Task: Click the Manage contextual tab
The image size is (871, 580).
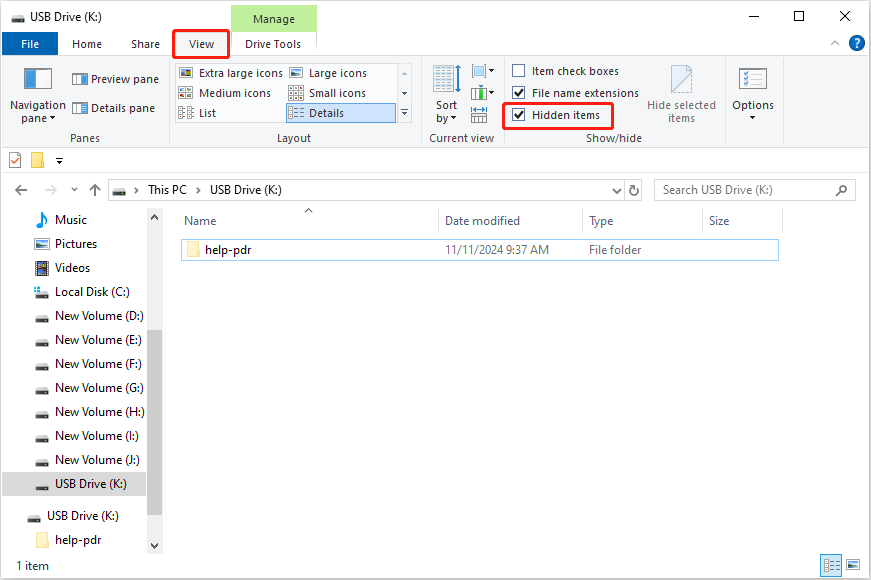Action: (x=274, y=19)
